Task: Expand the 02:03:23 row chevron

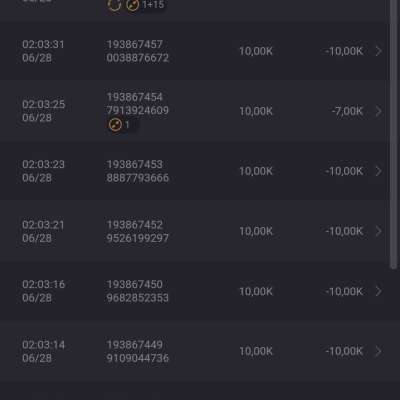Action: click(378, 171)
